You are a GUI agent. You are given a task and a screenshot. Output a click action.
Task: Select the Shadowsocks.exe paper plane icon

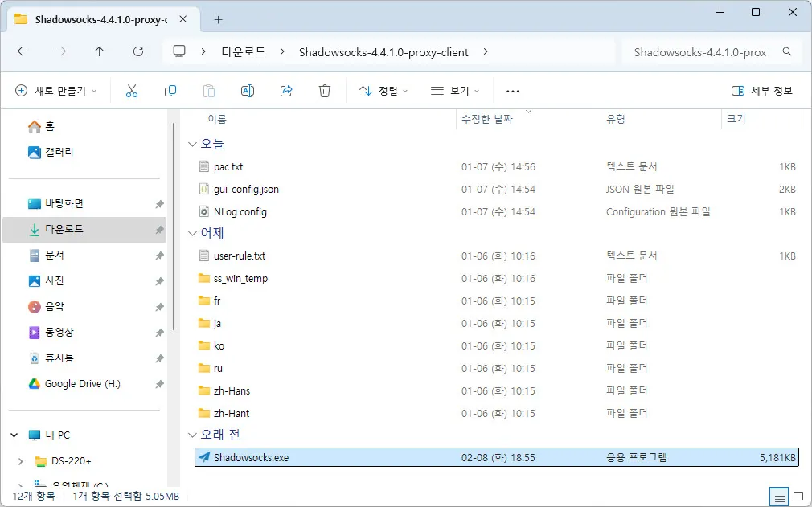tap(204, 457)
